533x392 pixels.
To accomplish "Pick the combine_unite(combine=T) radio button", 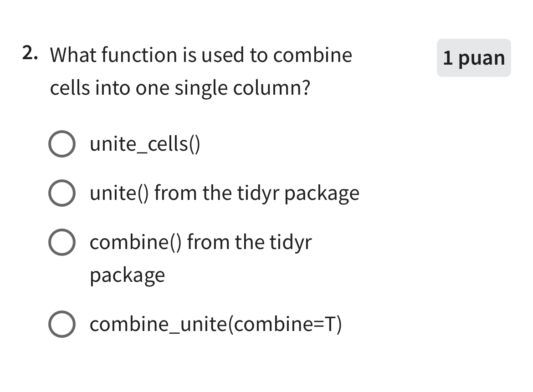I will click(61, 325).
